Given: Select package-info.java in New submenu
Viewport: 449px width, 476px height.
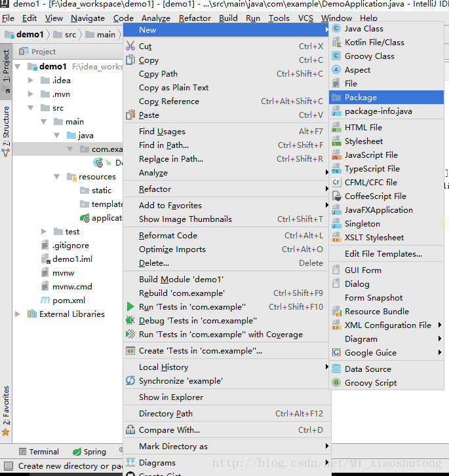Looking at the screenshot, I should (x=386, y=111).
